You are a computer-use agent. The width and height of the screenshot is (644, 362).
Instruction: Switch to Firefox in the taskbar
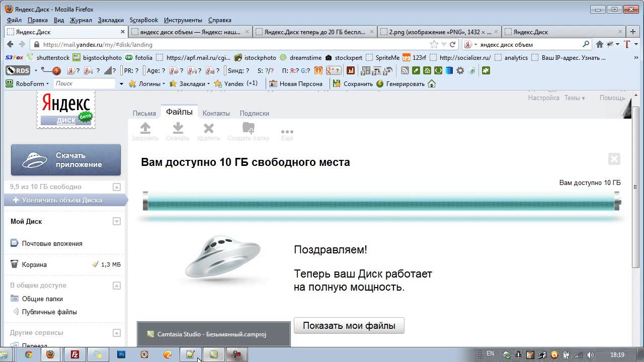(x=50, y=354)
